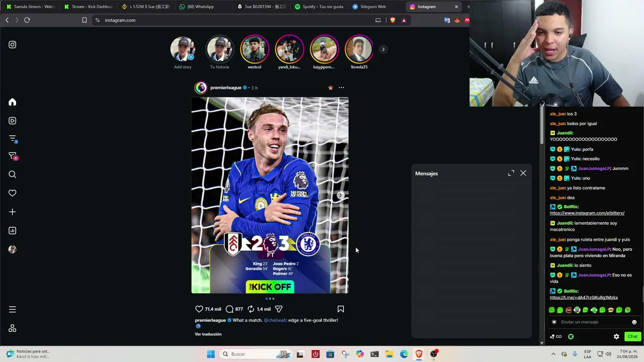
Task: Open the t.me link in chat
Action: tap(584, 298)
